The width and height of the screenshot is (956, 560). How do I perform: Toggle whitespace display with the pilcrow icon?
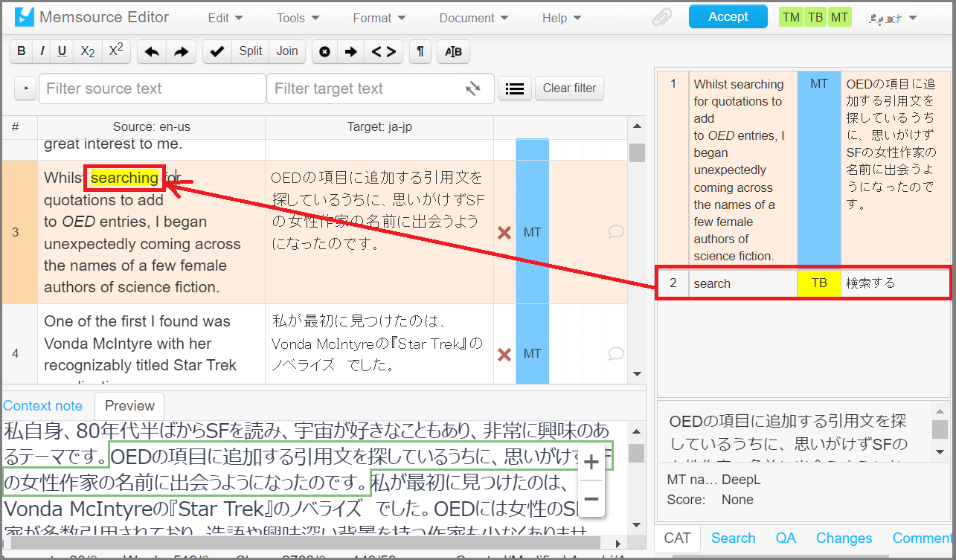click(420, 51)
